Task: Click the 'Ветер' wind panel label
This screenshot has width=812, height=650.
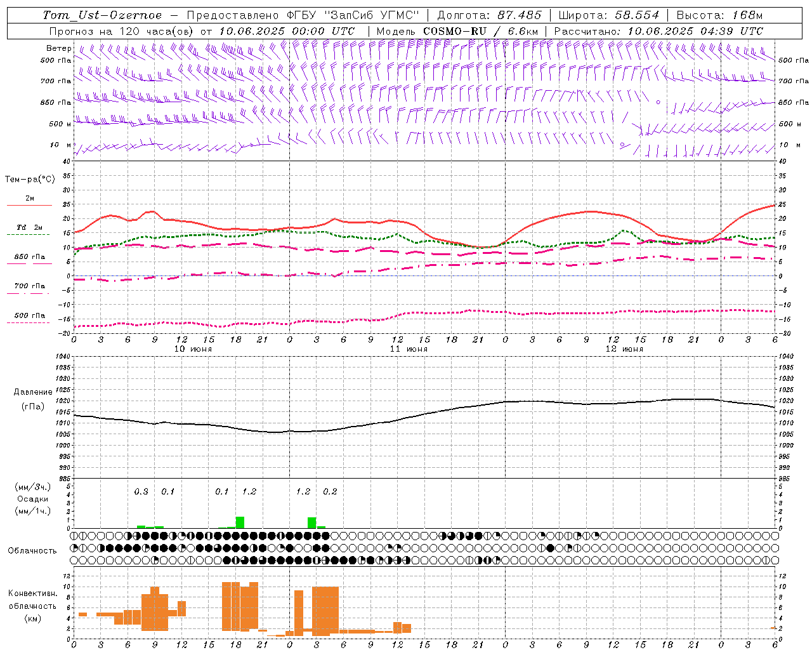Action: click(59, 48)
